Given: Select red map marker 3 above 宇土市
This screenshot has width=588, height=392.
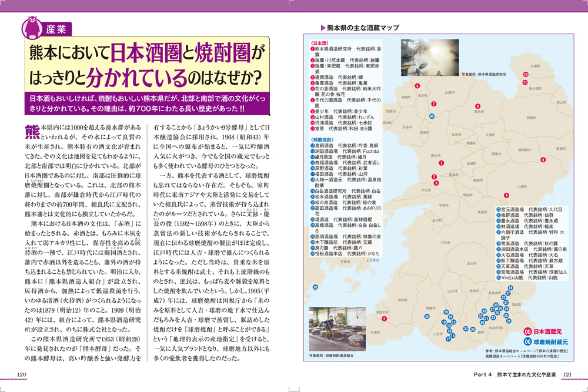Looking at the screenshot, I should tap(436, 183).
